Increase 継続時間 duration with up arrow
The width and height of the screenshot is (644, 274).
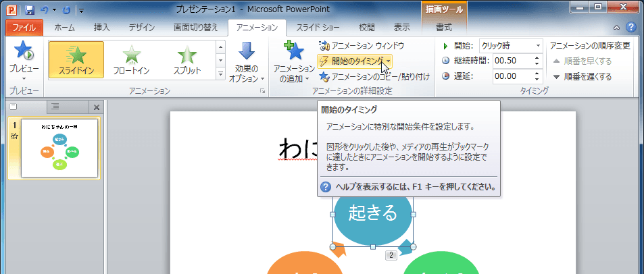[x=537, y=58]
